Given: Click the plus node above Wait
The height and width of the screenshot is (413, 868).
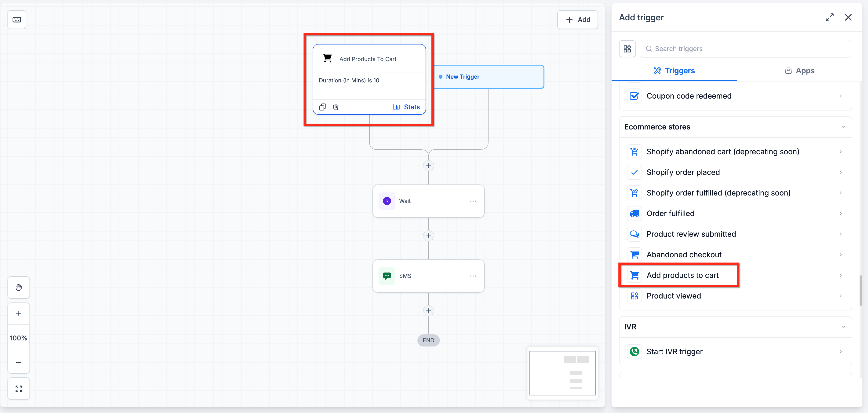Looking at the screenshot, I should point(428,166).
